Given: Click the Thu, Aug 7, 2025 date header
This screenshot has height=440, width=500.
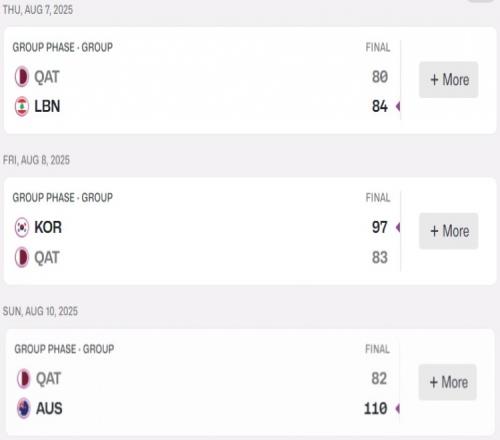Looking at the screenshot, I should tap(38, 10).
